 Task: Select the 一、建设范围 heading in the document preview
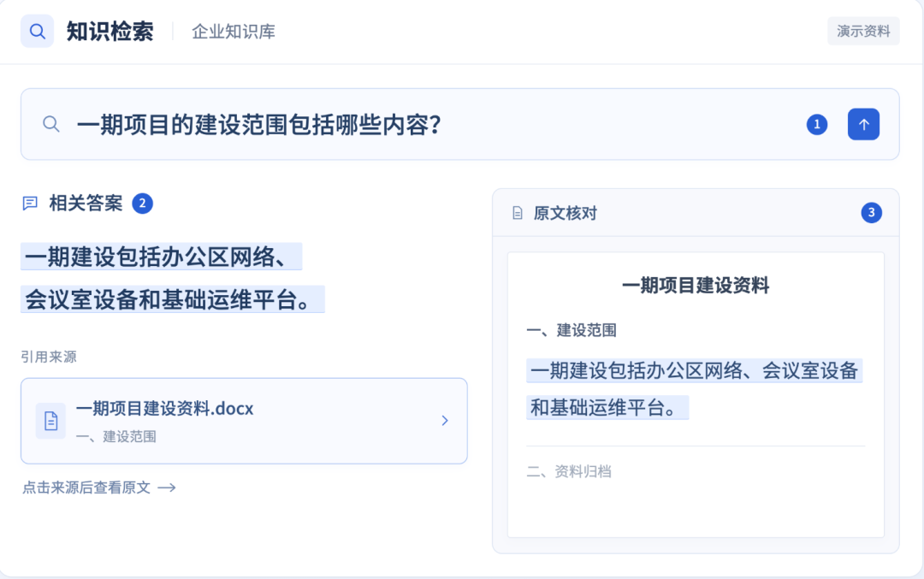[x=571, y=330]
